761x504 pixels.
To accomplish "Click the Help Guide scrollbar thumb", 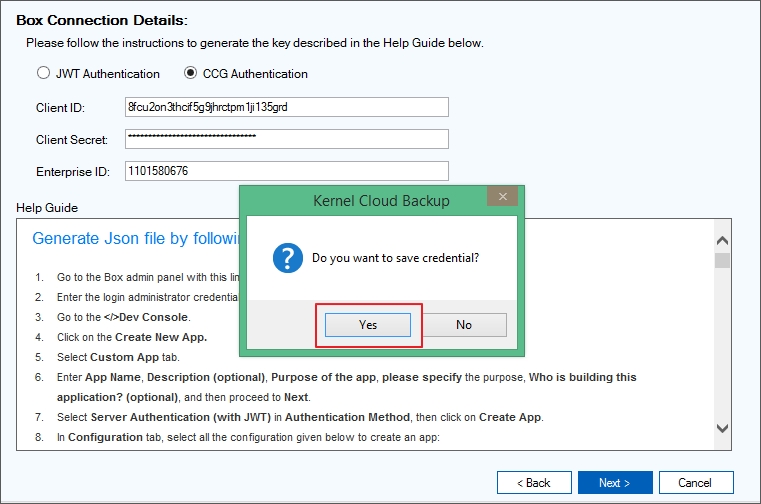I will tap(722, 260).
